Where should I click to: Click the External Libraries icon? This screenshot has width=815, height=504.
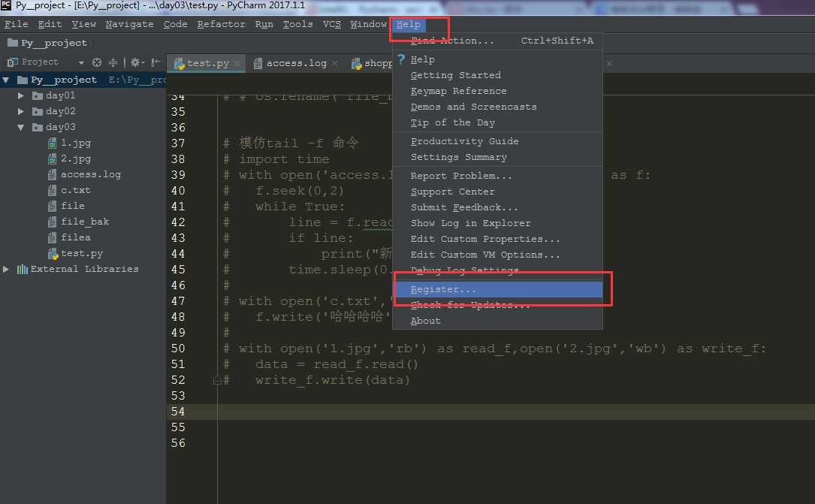point(22,269)
